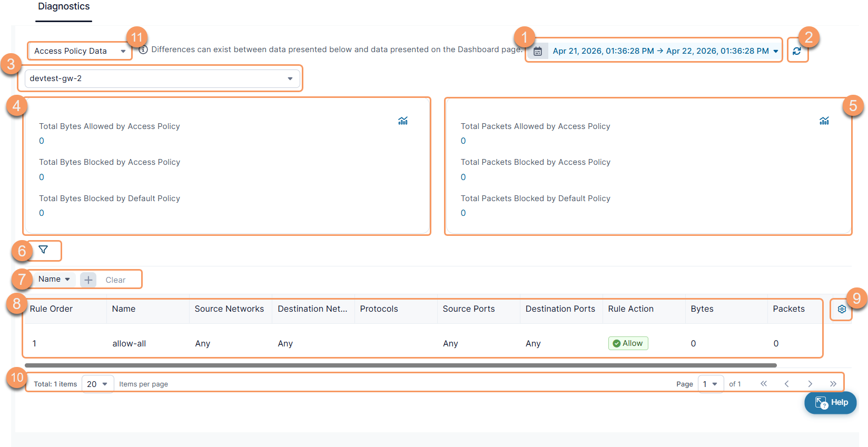Go to last page of results
Screen dimensions: 868x447
[833, 384]
